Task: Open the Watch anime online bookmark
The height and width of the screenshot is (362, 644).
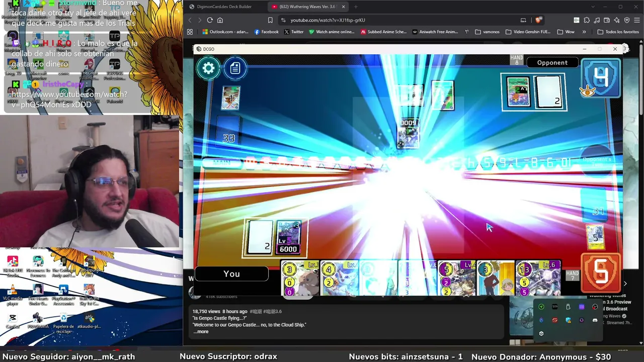Action: coord(332,32)
